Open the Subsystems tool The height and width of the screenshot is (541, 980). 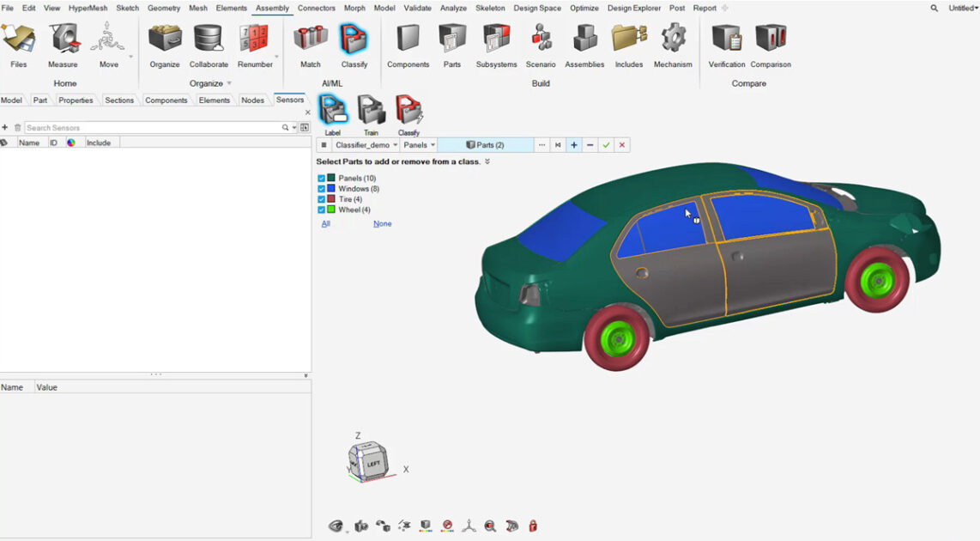tap(496, 40)
